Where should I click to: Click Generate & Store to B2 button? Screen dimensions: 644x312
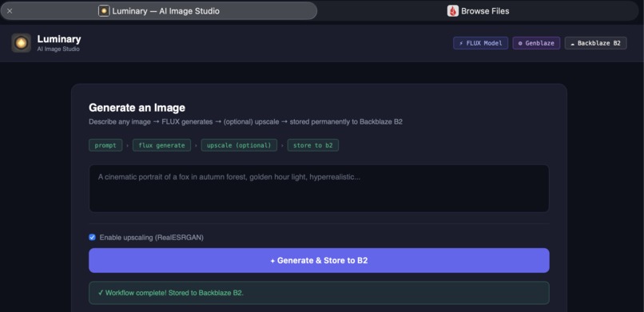(319, 260)
